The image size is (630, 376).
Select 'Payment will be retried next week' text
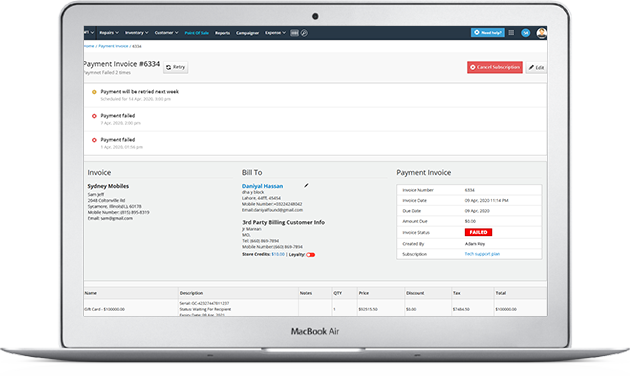(139, 92)
